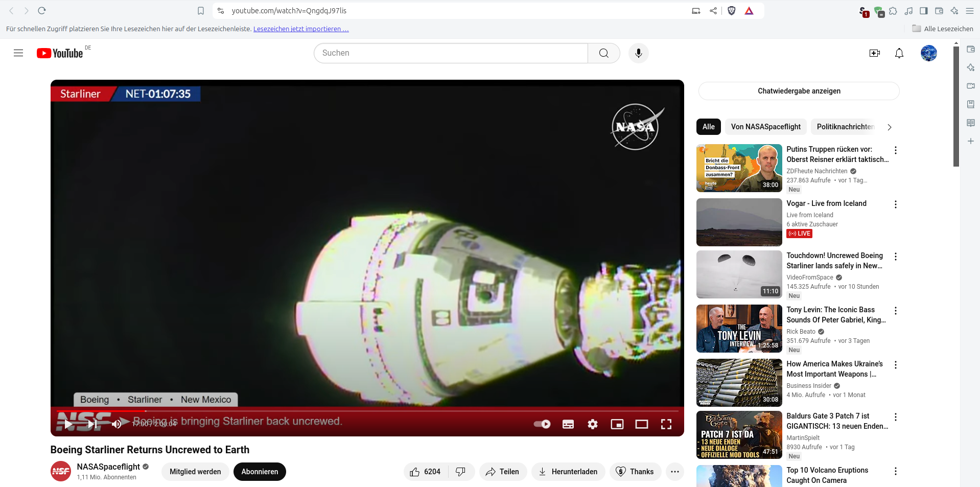
Task: Select the Alle filter chip
Action: 709,127
